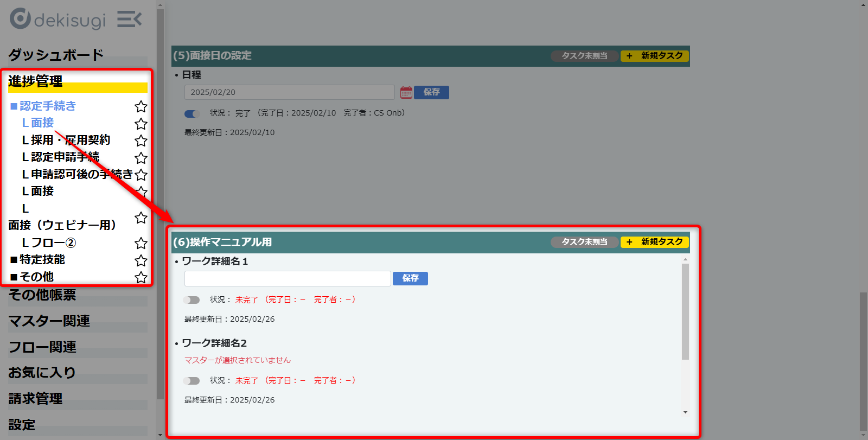
Task: Save the 2025/02/20 date with 保存 button
Action: pyautogui.click(x=431, y=92)
